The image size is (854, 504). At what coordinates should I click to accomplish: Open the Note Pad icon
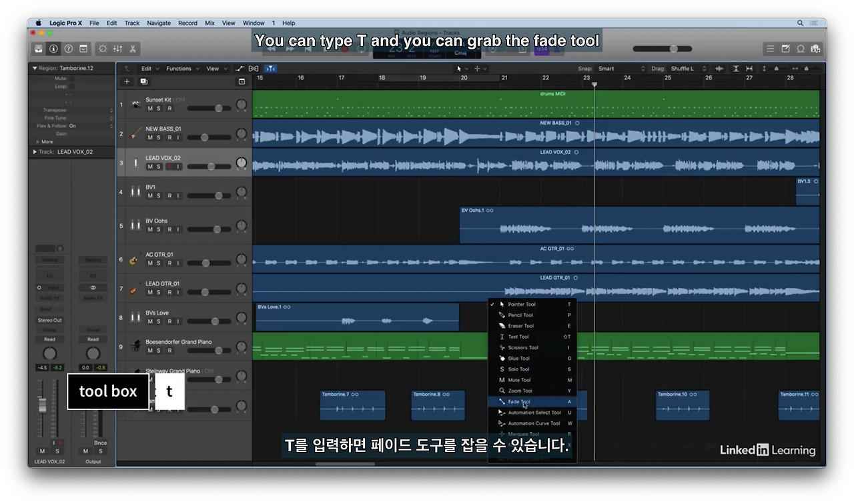(x=785, y=49)
